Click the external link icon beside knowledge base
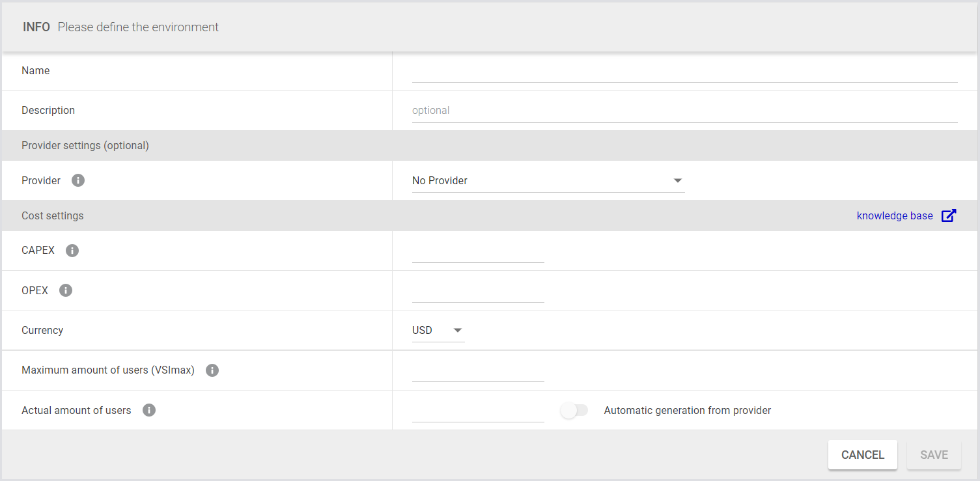 (x=949, y=215)
